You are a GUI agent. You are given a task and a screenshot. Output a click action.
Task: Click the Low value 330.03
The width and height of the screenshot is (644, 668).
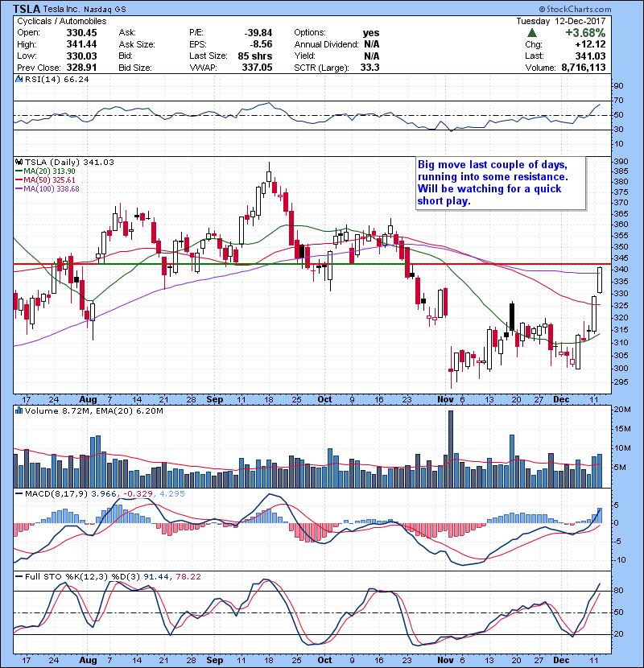click(81, 56)
